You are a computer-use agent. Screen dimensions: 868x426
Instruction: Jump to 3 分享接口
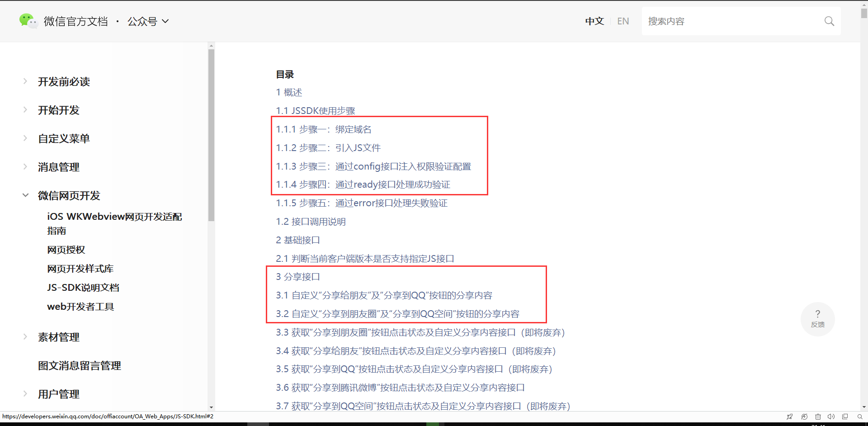[x=298, y=277]
